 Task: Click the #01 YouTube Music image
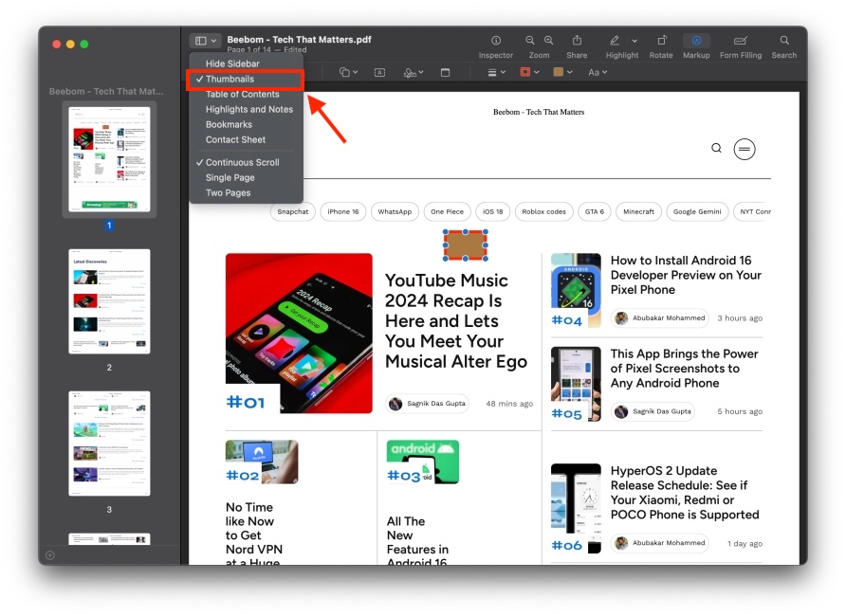pyautogui.click(x=299, y=333)
